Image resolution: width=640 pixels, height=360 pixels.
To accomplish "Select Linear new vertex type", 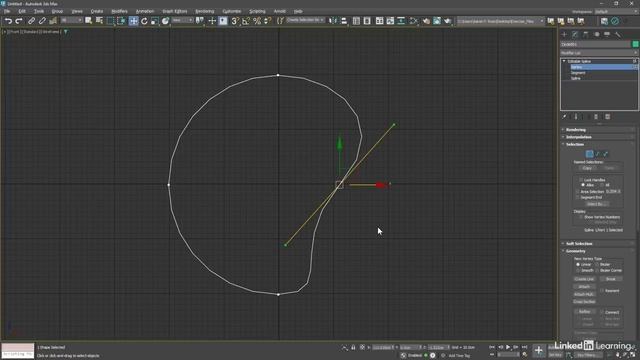I will (578, 264).
